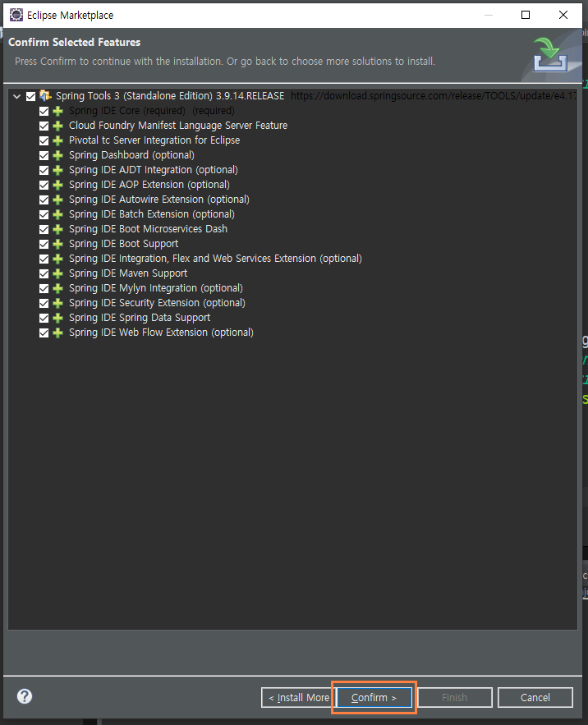This screenshot has height=725, width=588.
Task: Select Spring IDE AJDT Integration row
Action: [153, 170]
